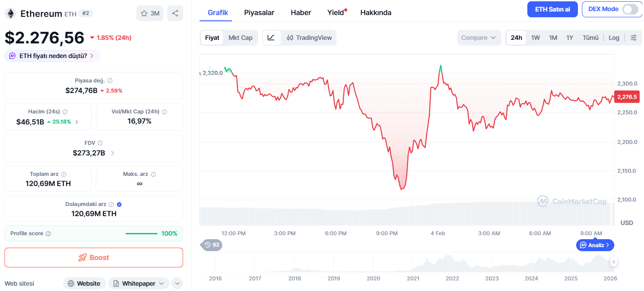The width and height of the screenshot is (644, 291).
Task: Click info icon beside Vol/Mkt Cap (24h)
Action: pyautogui.click(x=165, y=112)
